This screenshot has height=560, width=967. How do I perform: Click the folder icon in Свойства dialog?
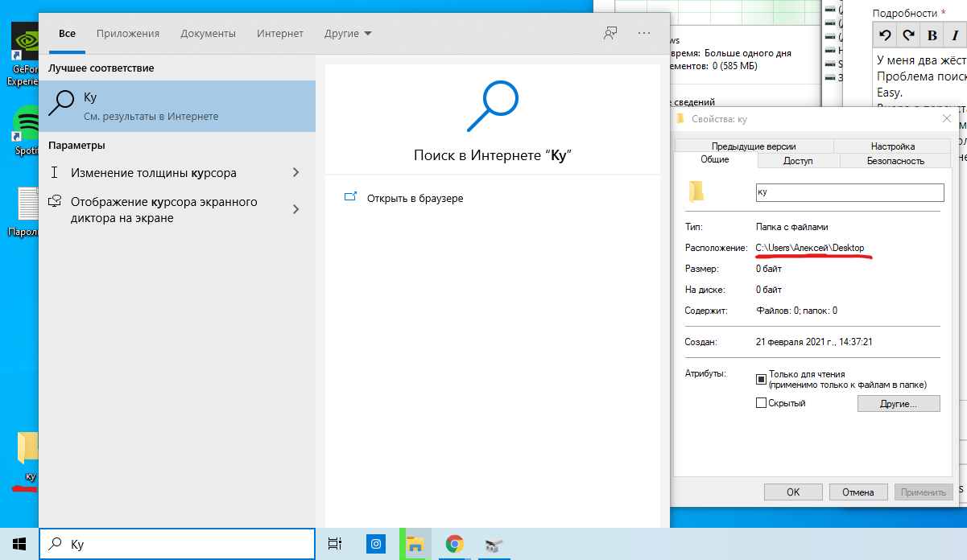tap(696, 191)
